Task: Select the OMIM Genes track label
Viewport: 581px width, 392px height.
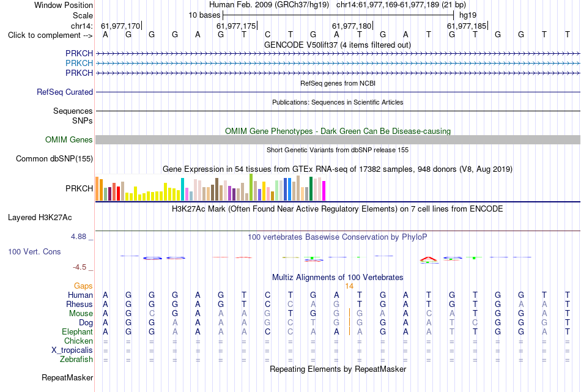Action: click(68, 139)
